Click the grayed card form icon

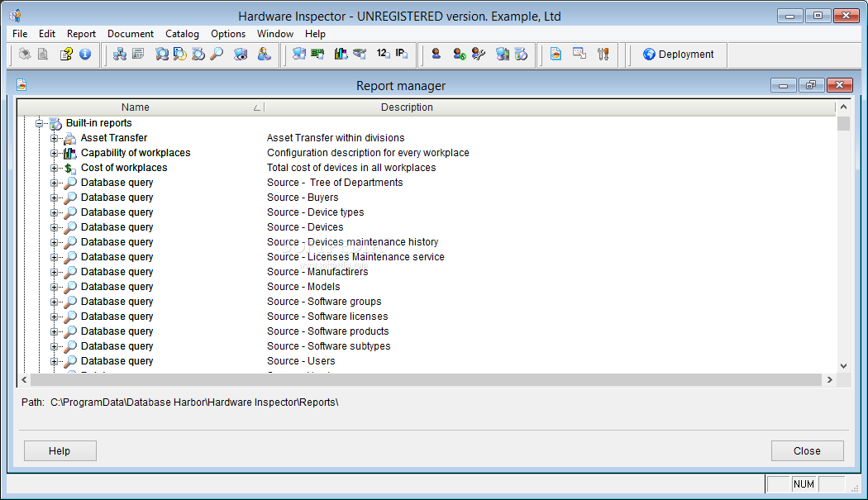(x=138, y=54)
